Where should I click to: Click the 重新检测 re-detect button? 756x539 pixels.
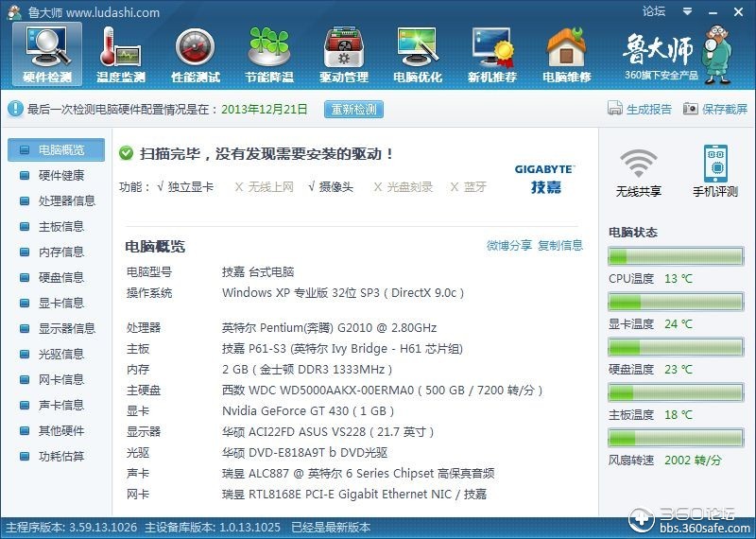tap(353, 109)
